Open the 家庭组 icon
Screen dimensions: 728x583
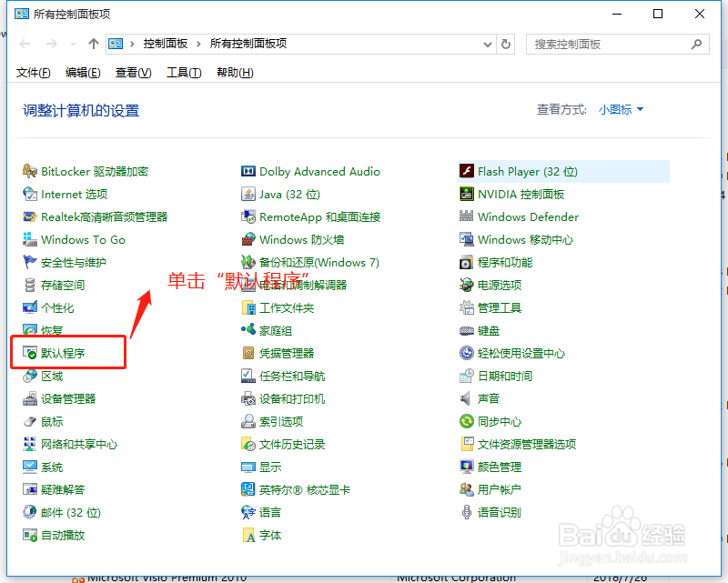(x=248, y=330)
